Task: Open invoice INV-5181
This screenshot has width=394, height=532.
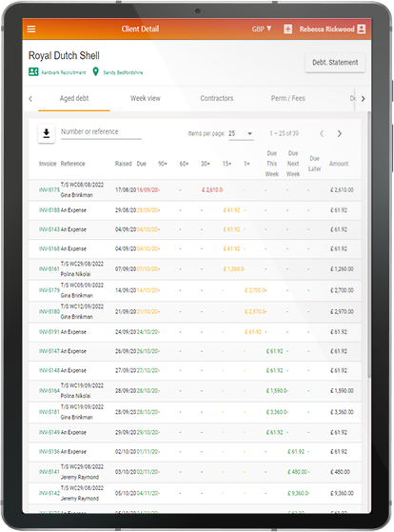Action: pyautogui.click(x=49, y=412)
